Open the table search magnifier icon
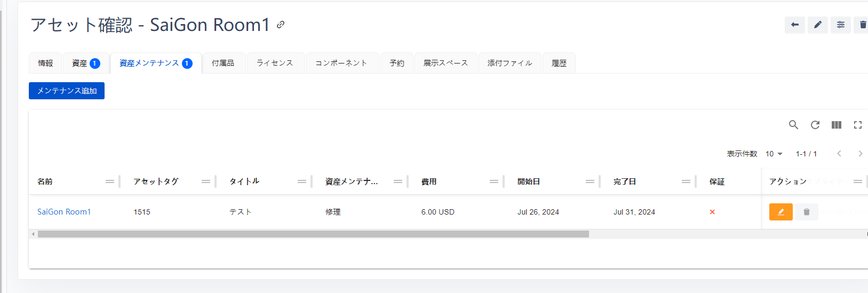The height and width of the screenshot is (293, 868). 793,125
